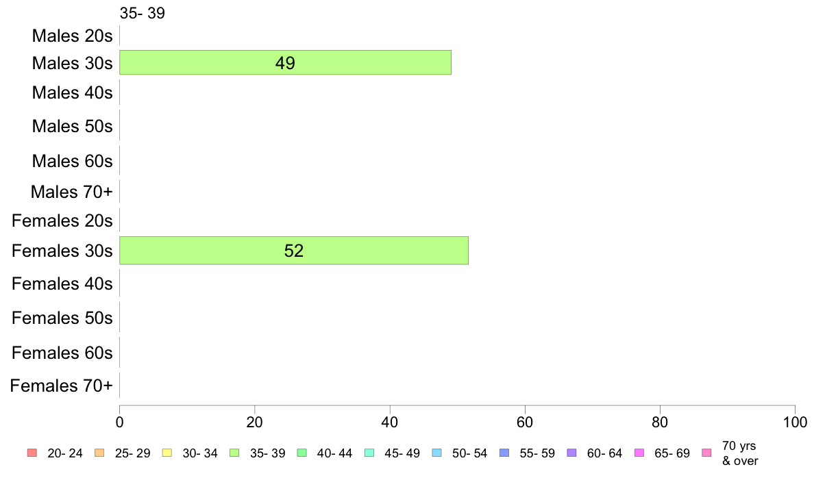The width and height of the screenshot is (814, 504).
Task: Click the 100 tick on the x-axis
Action: (795, 422)
